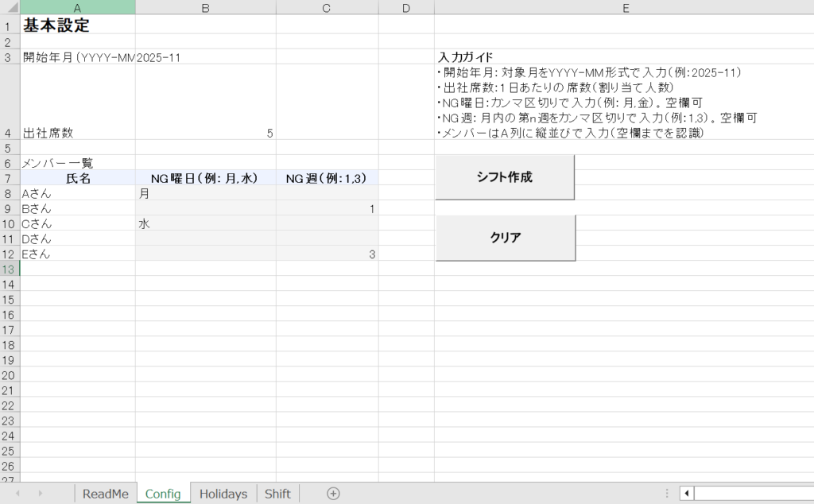Select the 出社席数 value cell showing 5
This screenshot has width=814, height=504.
click(x=205, y=133)
